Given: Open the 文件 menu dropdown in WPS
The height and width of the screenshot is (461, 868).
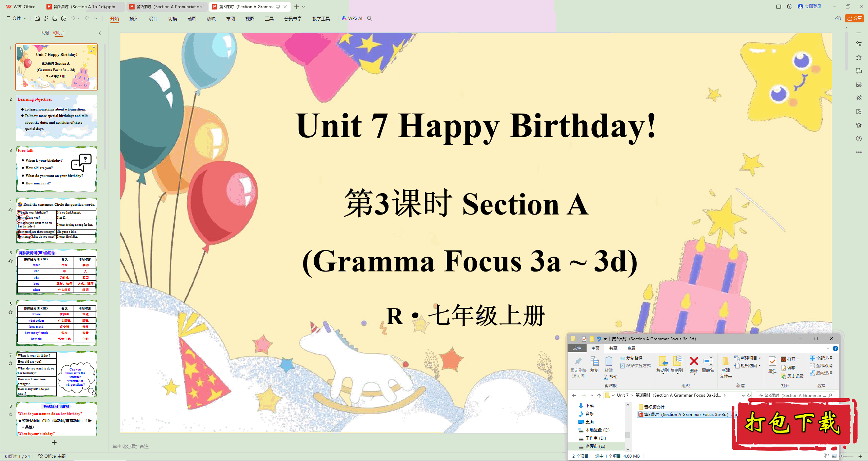Looking at the screenshot, I should coord(16,18).
